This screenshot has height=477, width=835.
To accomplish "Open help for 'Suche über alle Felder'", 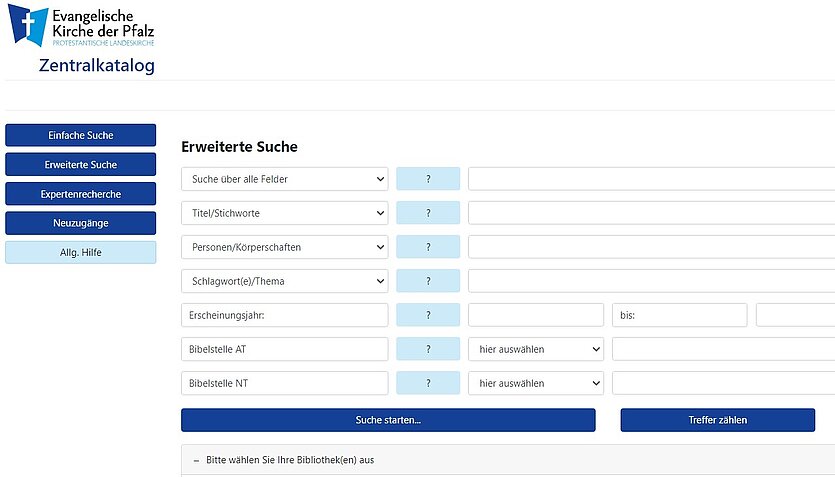I will (x=428, y=179).
